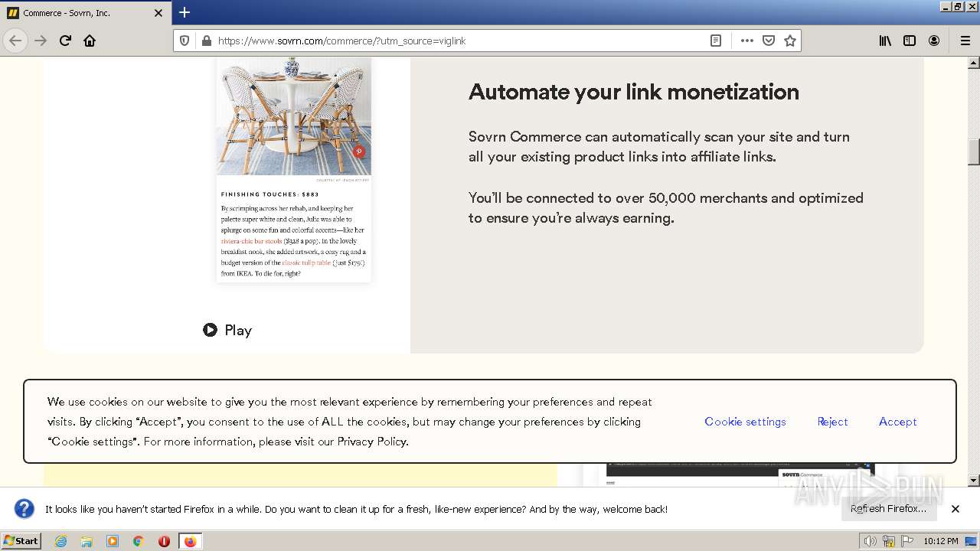Click the scrollbar up arrow
The width and height of the screenshot is (980, 551).
click(974, 63)
